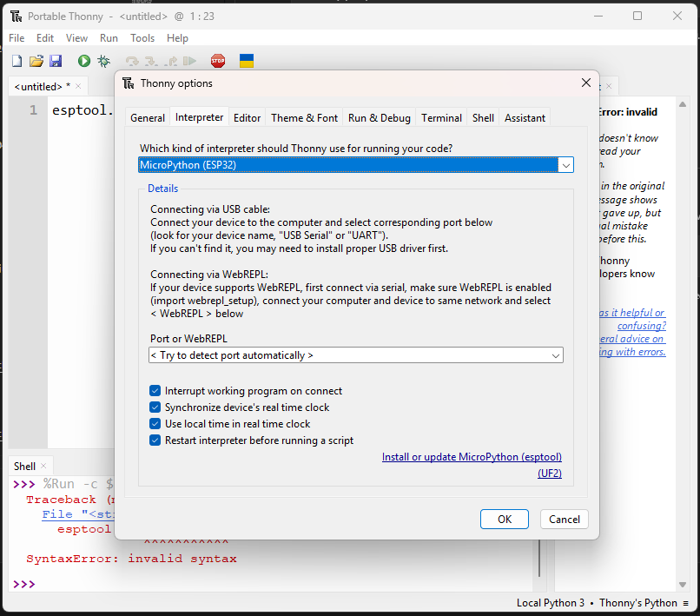Click the bottom Shell prompt >>>
Screen dimensions: 700x616
pyautogui.click(x=24, y=584)
